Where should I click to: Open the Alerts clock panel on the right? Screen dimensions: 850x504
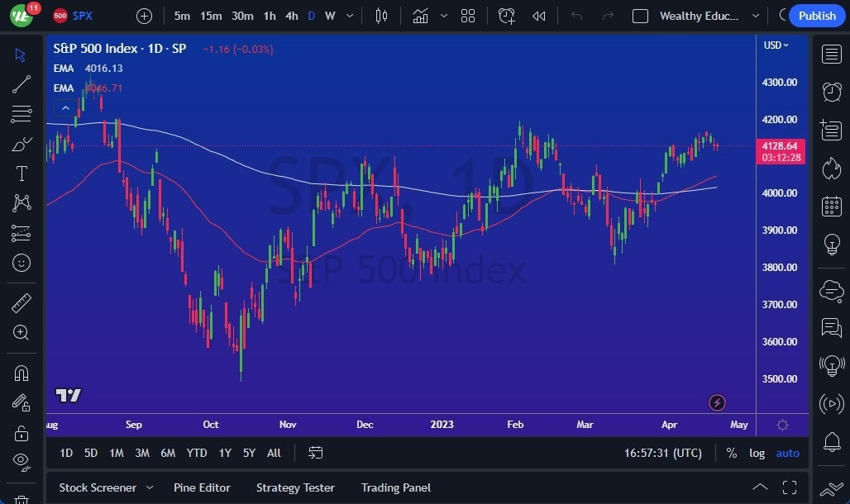pos(831,93)
